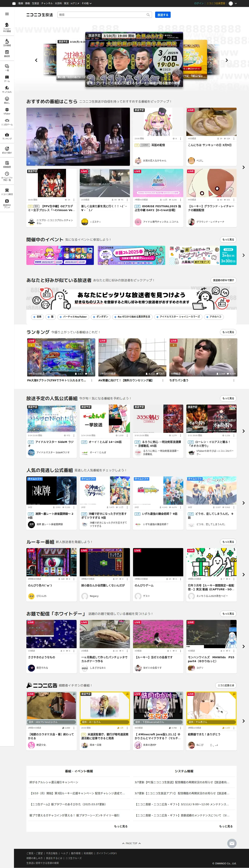Add the 猫 preference tag
Screen dimensions: 249x868
[50, 317]
